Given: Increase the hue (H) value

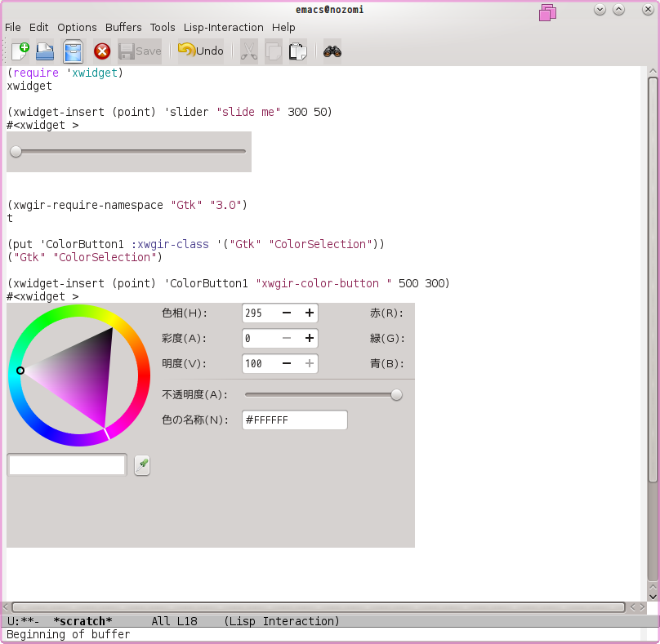Looking at the screenshot, I should point(310,313).
